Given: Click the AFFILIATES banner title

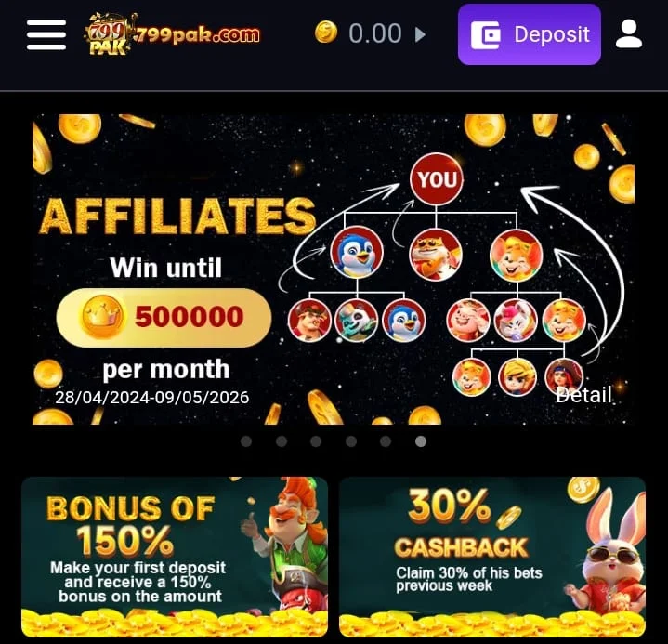Looking at the screenshot, I should 177,217.
